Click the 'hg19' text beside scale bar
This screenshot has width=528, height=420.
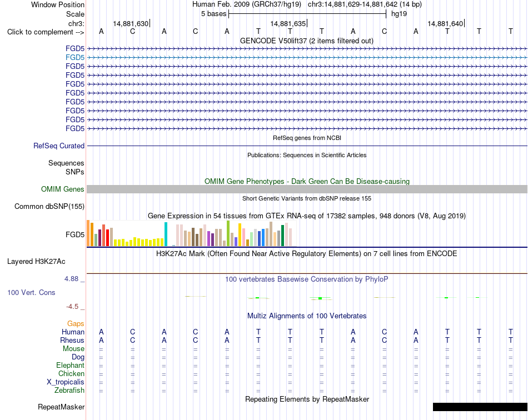click(399, 14)
